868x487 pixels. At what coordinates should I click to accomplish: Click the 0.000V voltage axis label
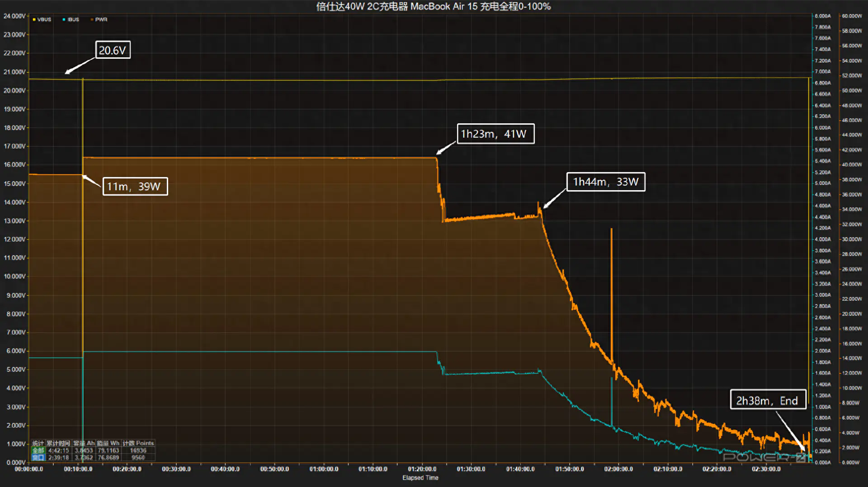pyautogui.click(x=16, y=462)
